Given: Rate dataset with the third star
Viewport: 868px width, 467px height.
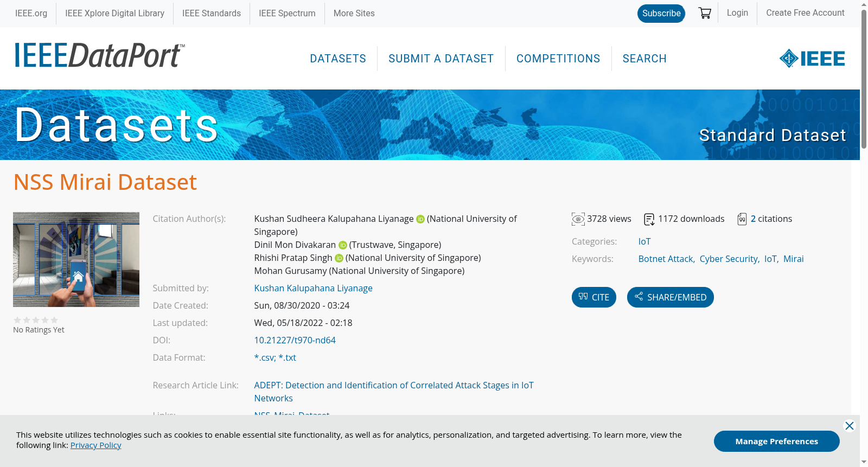Looking at the screenshot, I should point(36,320).
